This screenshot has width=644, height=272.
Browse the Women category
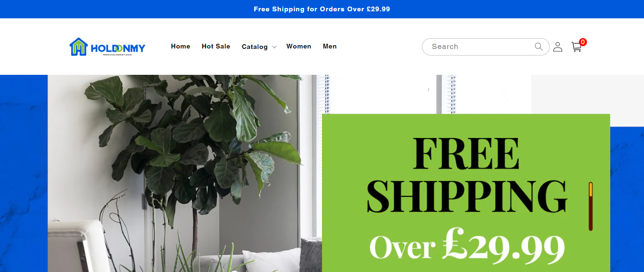299,46
